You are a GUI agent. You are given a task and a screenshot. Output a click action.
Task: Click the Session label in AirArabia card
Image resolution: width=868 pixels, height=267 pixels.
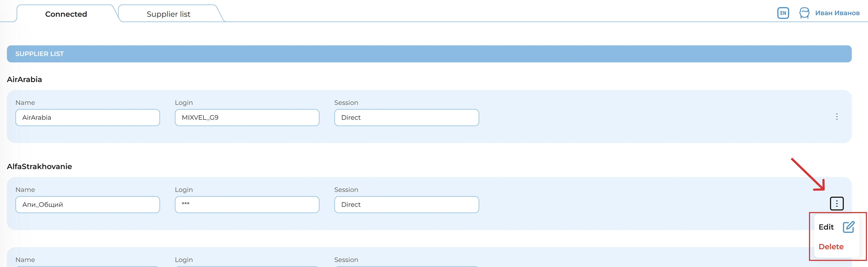point(346,103)
